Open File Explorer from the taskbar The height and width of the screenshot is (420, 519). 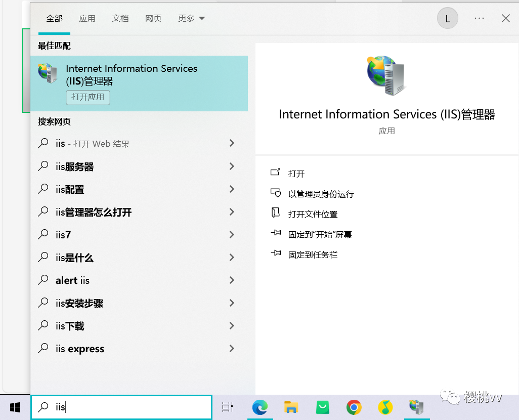coord(291,407)
